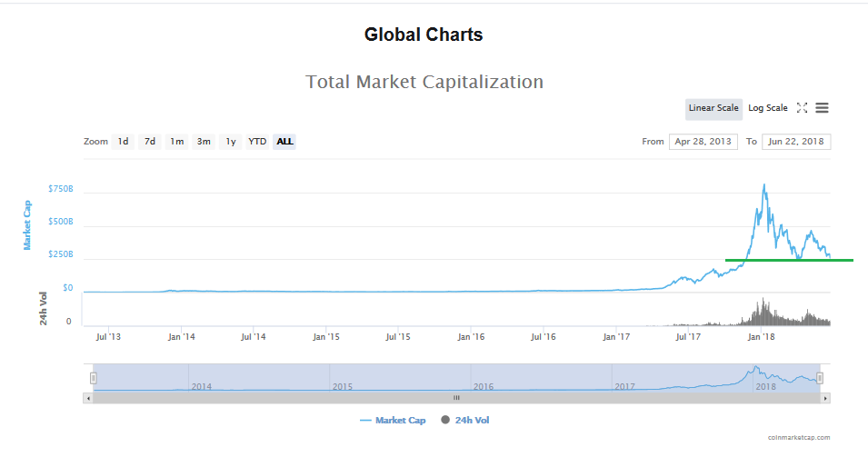Screen dimensions: 868x457
Task: Toggle fullscreen view of the chart
Action: 802,108
